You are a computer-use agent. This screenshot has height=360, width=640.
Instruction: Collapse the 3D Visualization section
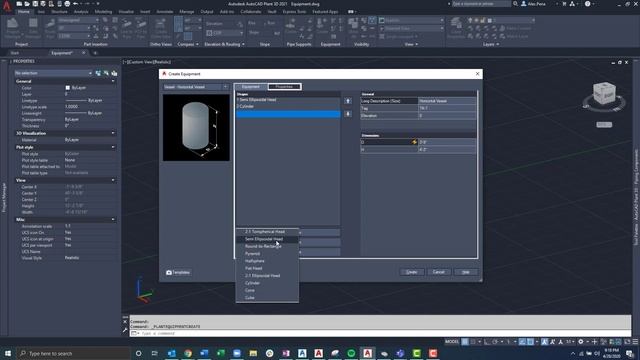(113, 133)
